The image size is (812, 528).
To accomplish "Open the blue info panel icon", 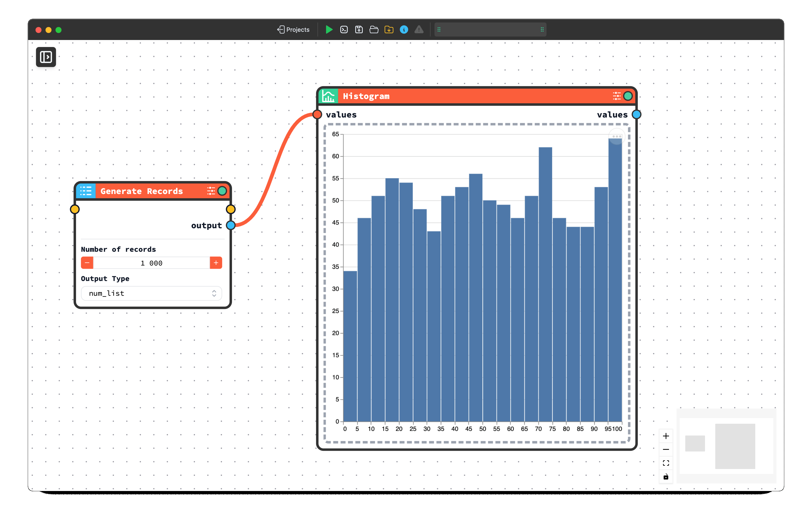I will tap(403, 30).
